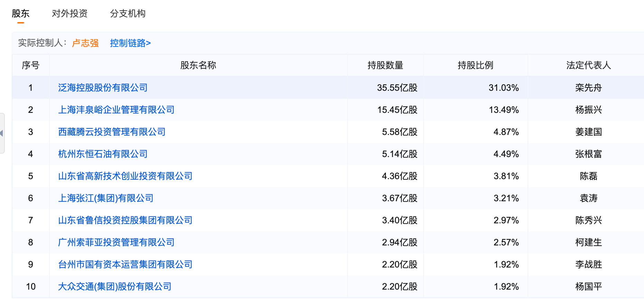Select legal representative 张根富
The image size is (644, 301).
[589, 154]
